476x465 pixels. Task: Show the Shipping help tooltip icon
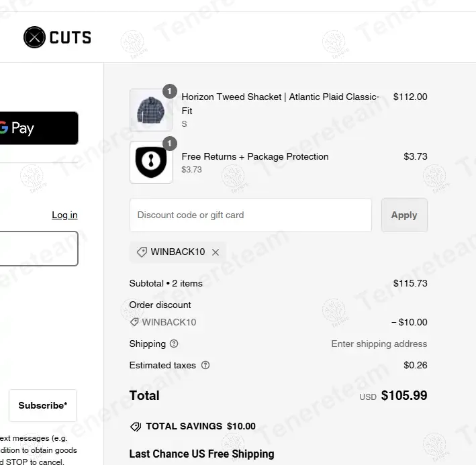(x=174, y=344)
